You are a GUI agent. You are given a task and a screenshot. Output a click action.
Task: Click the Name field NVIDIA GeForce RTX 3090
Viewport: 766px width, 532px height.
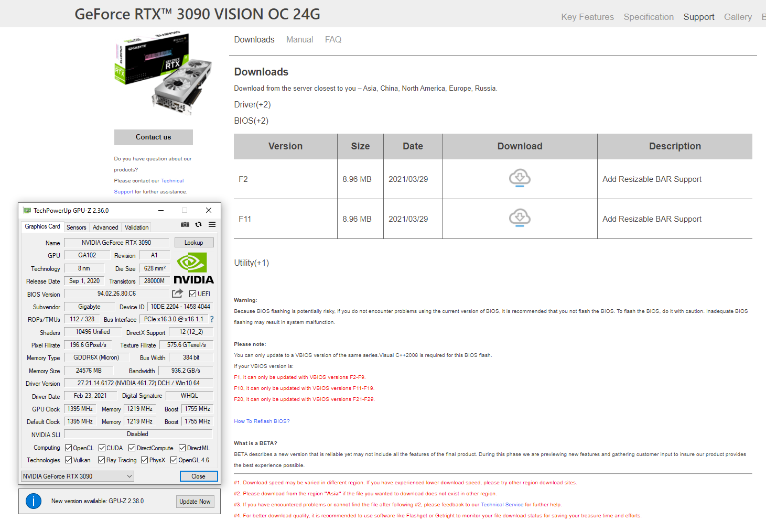116,243
